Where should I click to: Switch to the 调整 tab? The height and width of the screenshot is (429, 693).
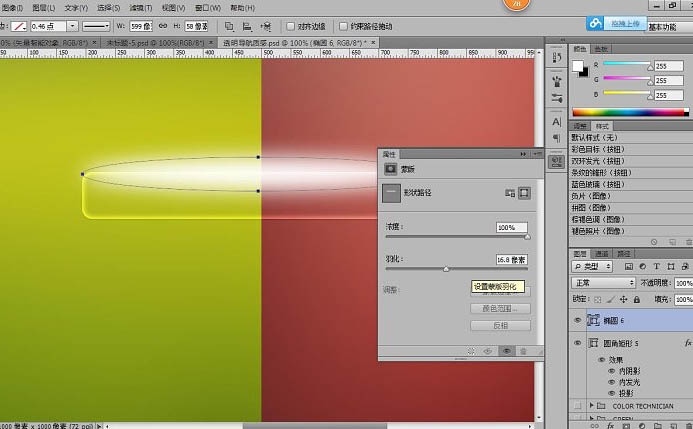(x=580, y=126)
